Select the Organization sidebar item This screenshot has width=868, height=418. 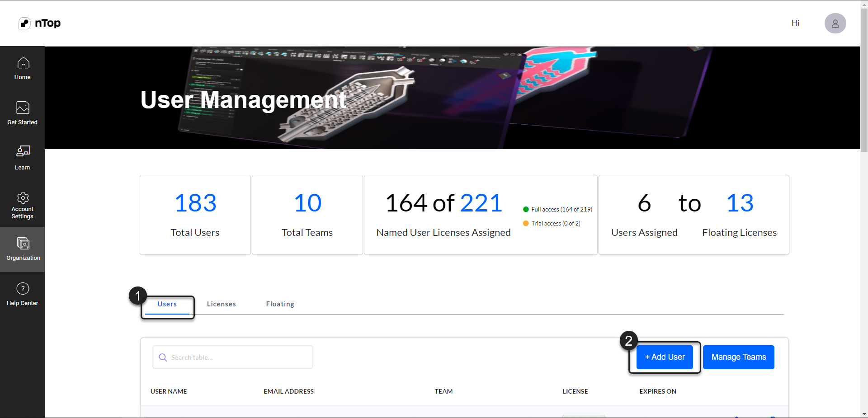[x=23, y=249]
